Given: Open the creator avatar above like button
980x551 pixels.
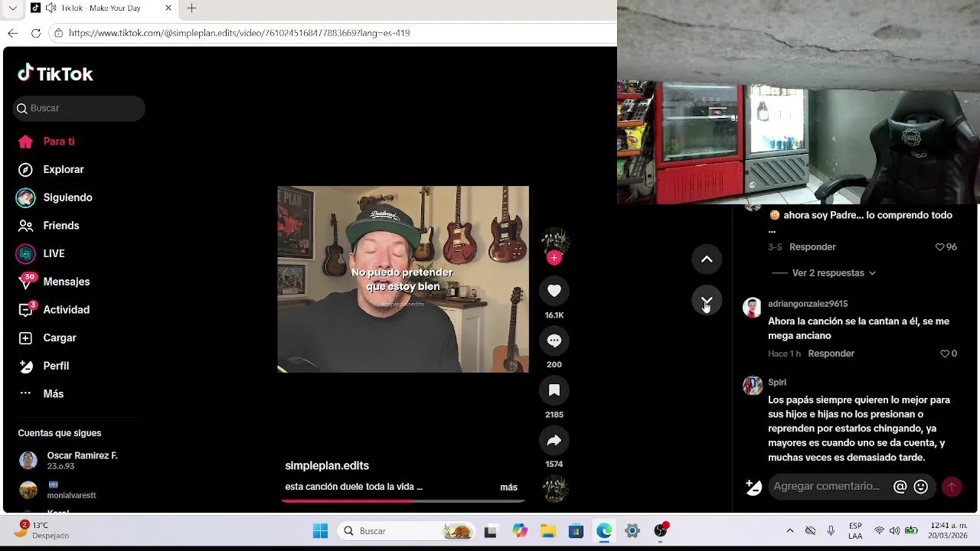Looking at the screenshot, I should click(x=554, y=240).
